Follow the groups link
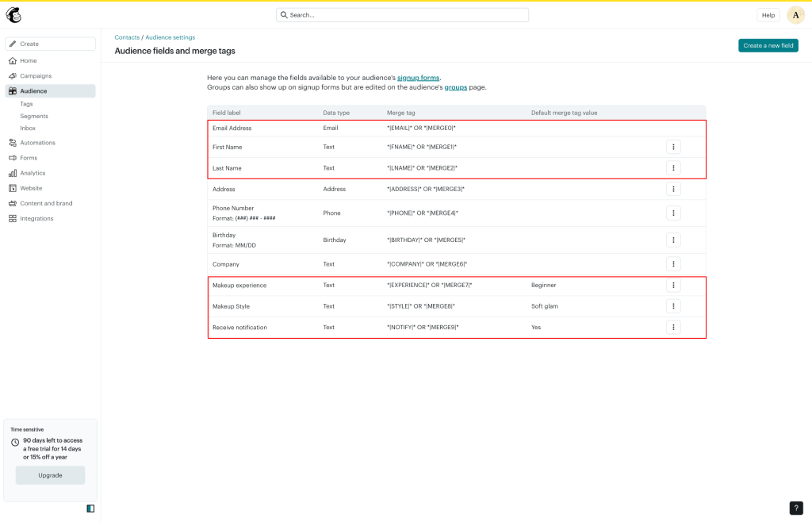Image resolution: width=812 pixels, height=522 pixels. click(x=456, y=87)
